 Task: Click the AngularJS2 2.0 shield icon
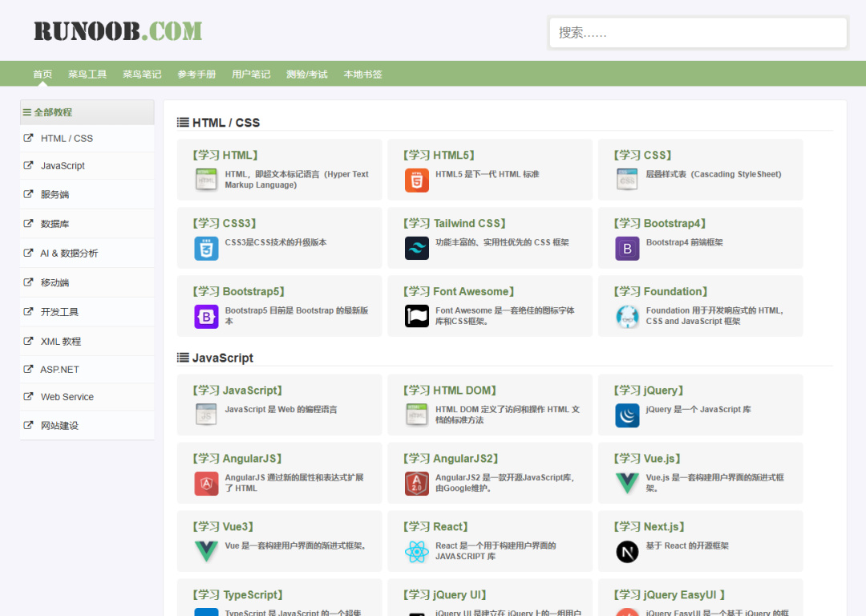pos(416,484)
